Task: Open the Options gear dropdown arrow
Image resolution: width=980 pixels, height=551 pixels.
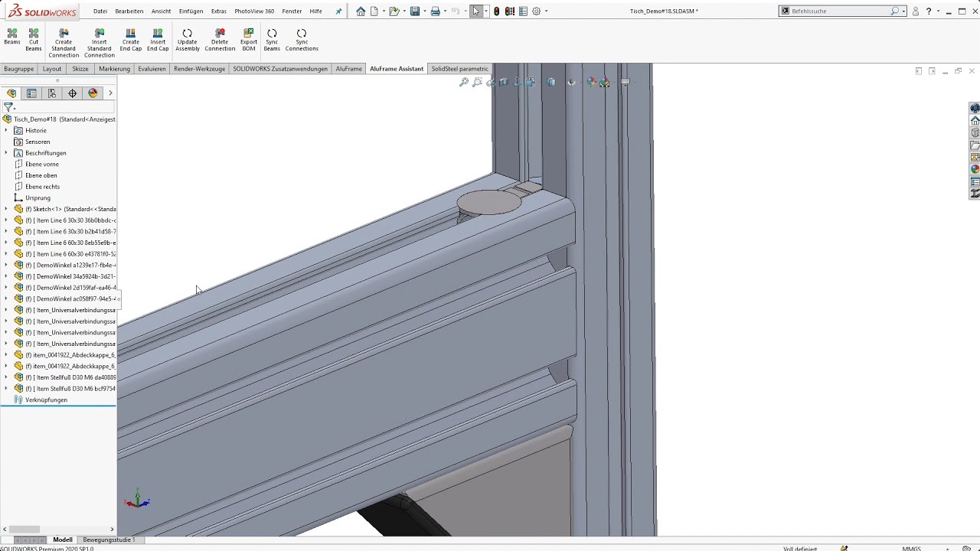Action: click(546, 11)
